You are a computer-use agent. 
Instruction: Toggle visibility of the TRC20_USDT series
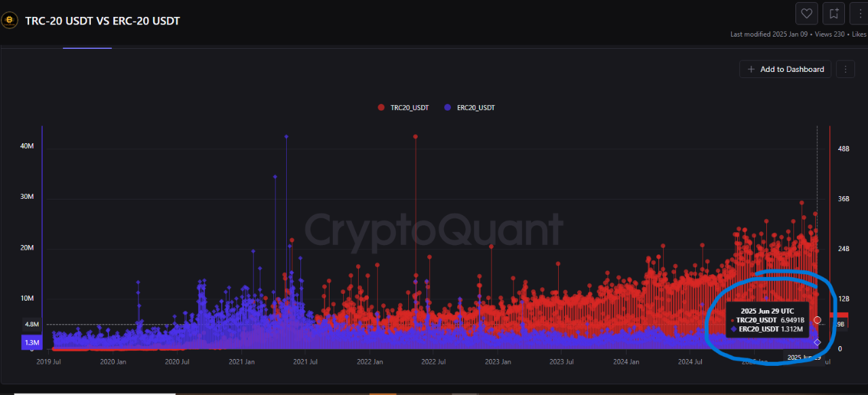pyautogui.click(x=403, y=107)
